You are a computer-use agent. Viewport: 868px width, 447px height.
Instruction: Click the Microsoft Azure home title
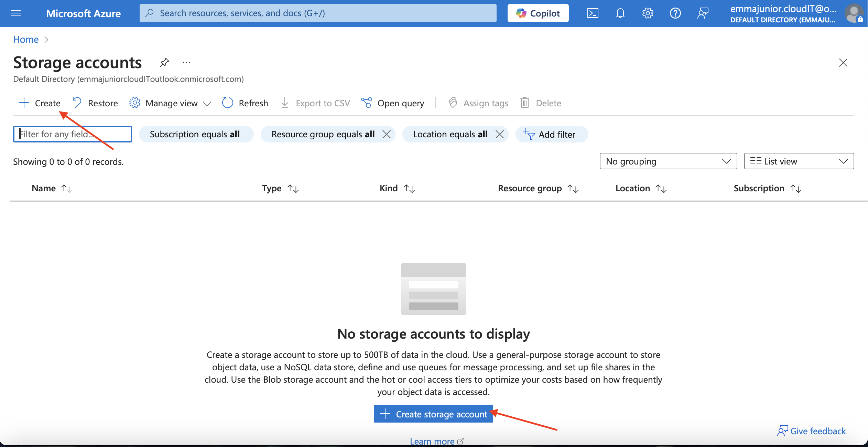point(83,13)
